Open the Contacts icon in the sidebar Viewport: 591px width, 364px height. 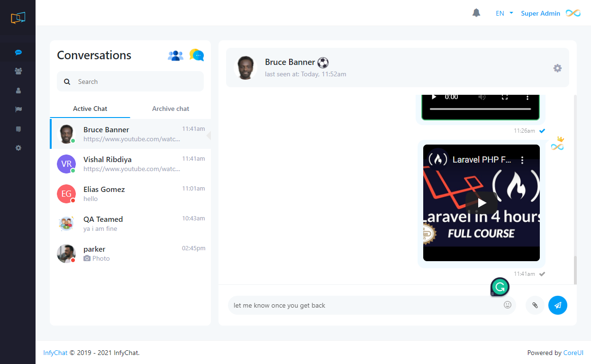18,90
